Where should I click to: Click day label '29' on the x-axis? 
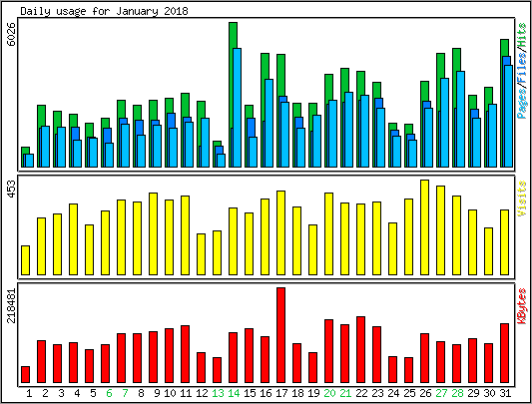pos(473,393)
